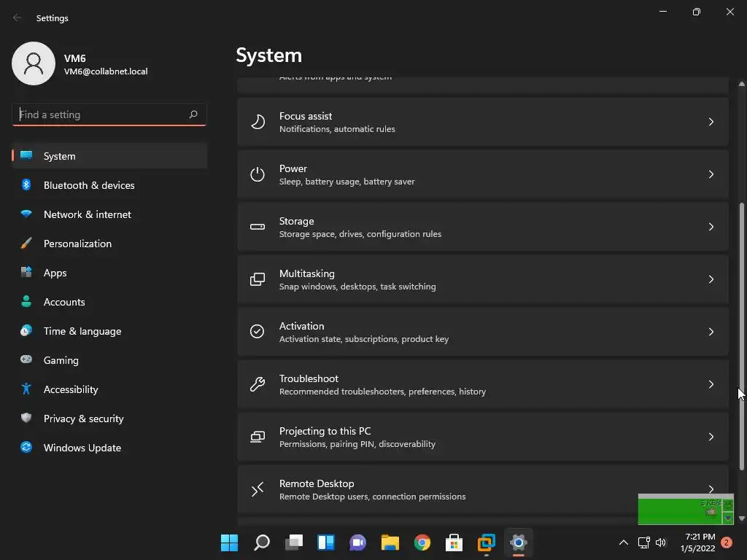Viewport: 747px width, 560px height.
Task: Click the Bluetooth sidebar icon
Action: point(26,184)
